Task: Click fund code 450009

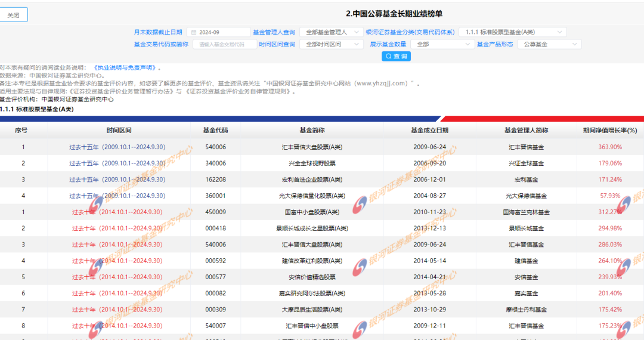Action: tap(216, 212)
